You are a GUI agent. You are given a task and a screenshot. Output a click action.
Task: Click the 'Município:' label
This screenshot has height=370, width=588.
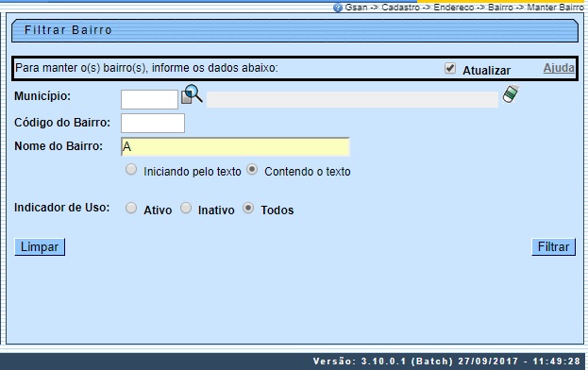tap(42, 96)
